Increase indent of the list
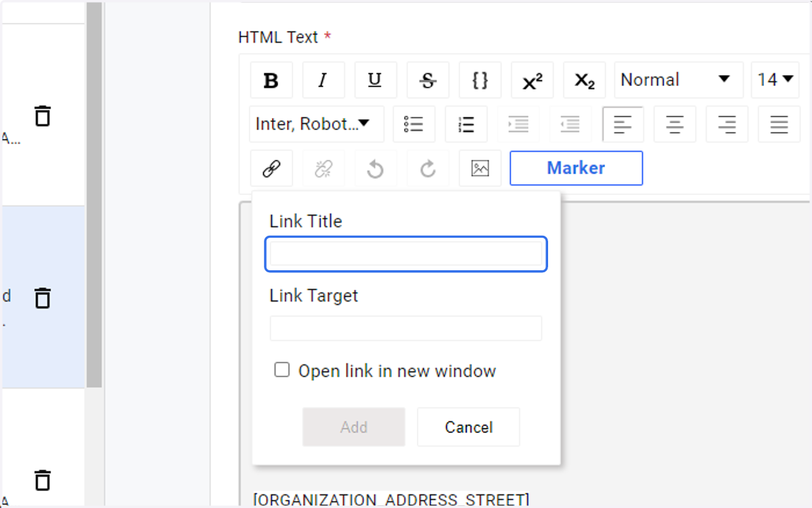812x508 pixels. tap(518, 124)
